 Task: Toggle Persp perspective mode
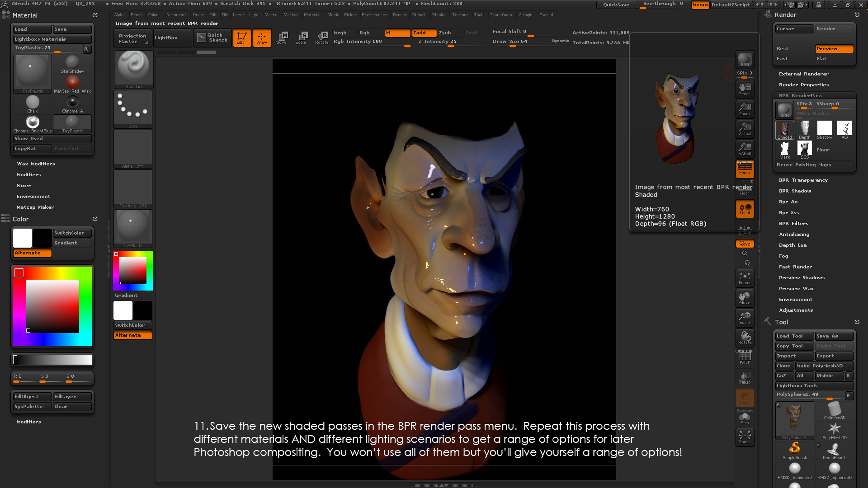pyautogui.click(x=745, y=169)
